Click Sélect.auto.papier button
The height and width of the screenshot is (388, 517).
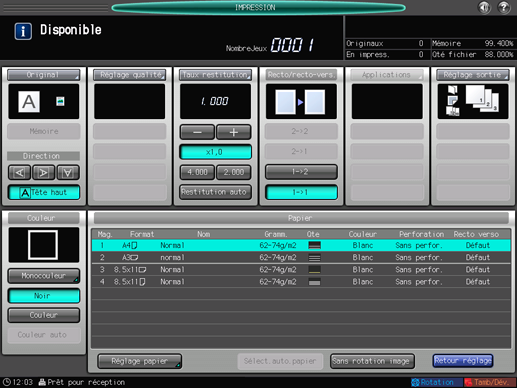coord(280,361)
